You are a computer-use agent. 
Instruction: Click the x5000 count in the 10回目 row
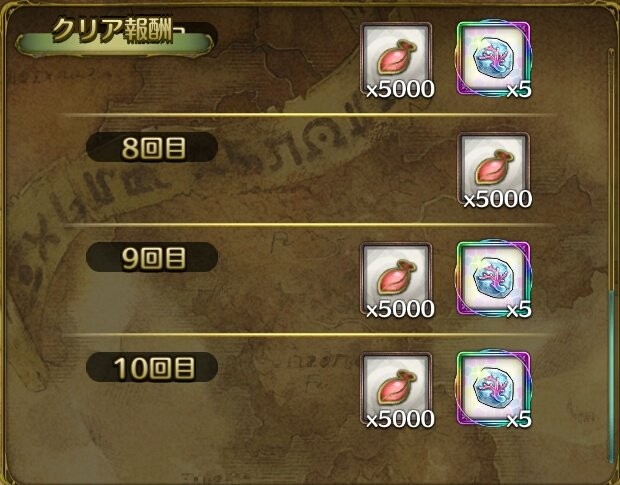[400, 419]
